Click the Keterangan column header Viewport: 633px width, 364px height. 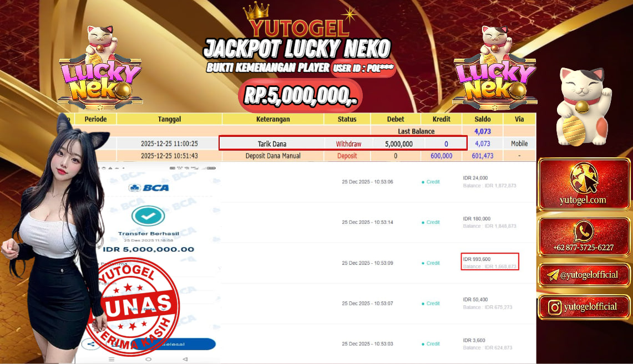pos(273,119)
